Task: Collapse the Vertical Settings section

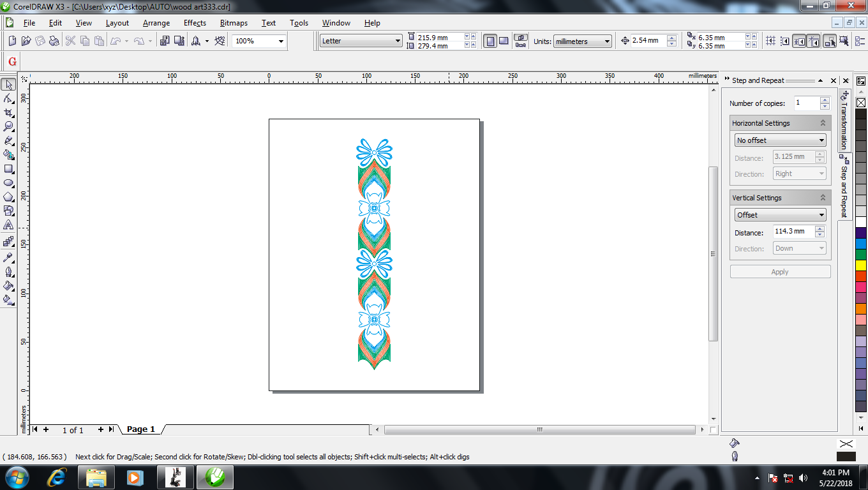Action: point(823,198)
